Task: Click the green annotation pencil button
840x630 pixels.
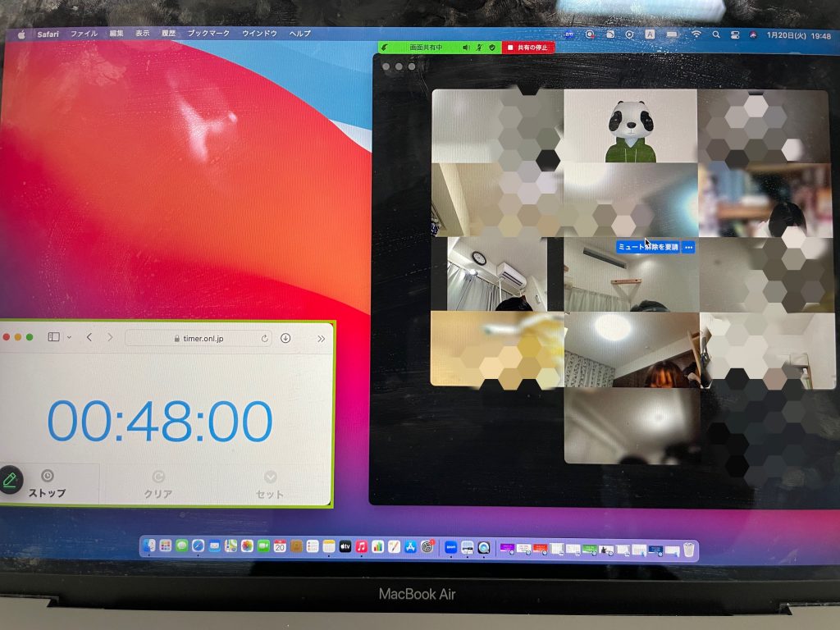Action: click(10, 480)
